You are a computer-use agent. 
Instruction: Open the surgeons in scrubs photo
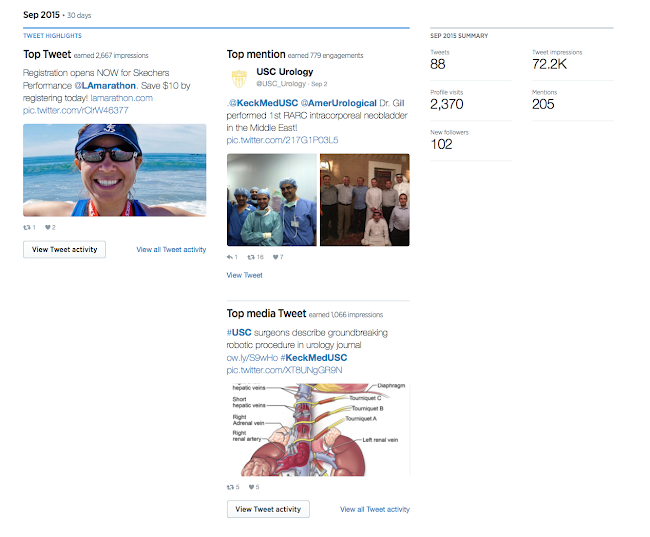[272, 200]
